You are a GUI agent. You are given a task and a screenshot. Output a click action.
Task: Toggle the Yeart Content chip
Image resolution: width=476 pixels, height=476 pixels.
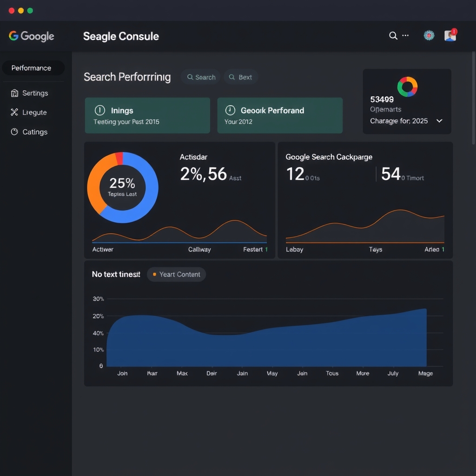click(176, 274)
